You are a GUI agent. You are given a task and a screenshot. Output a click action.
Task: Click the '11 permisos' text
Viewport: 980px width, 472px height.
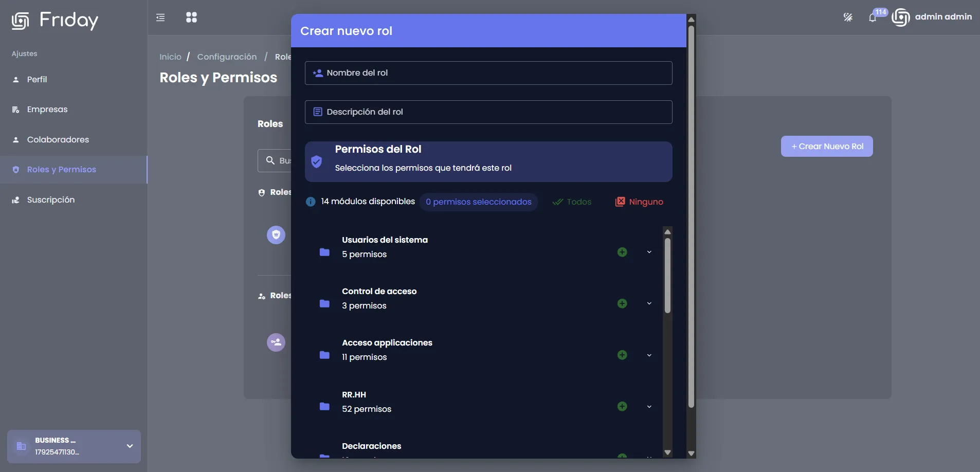tap(365, 357)
